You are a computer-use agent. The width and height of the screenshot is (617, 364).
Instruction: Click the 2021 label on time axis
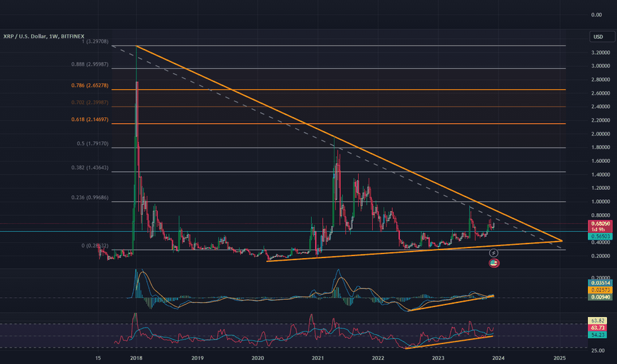point(318,358)
